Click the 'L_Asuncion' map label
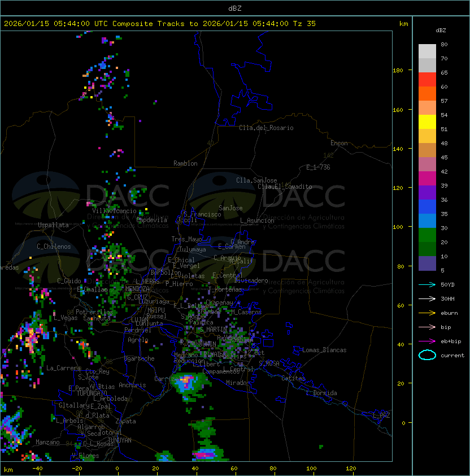The width and height of the screenshot is (470, 476). click(257, 220)
